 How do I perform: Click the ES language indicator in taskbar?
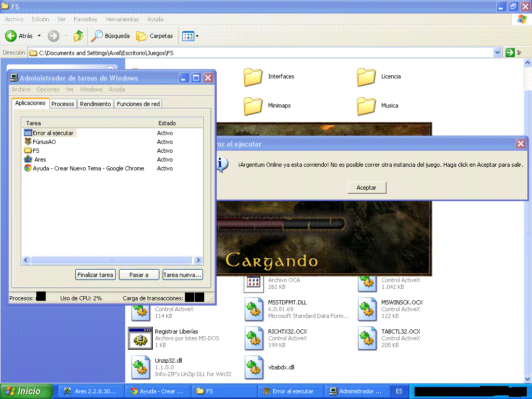tap(400, 391)
